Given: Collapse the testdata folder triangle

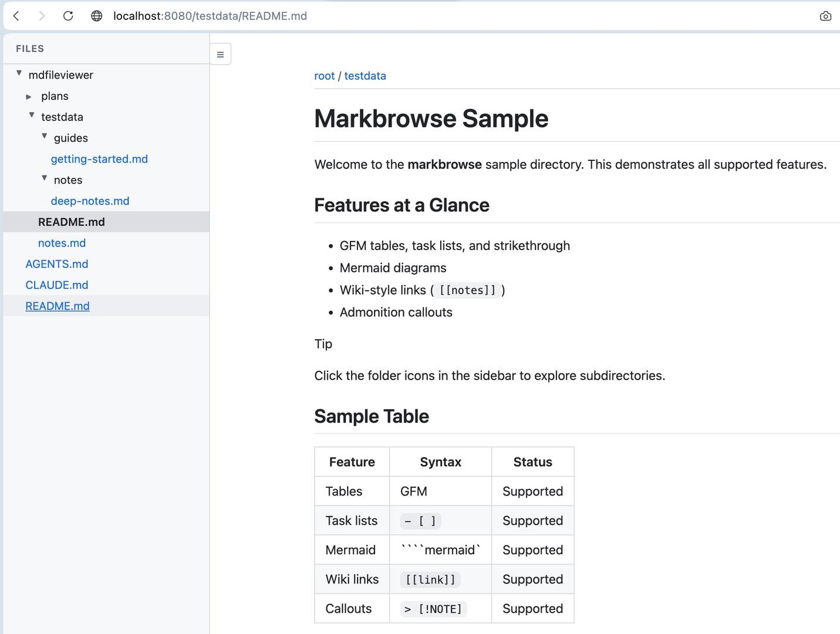Looking at the screenshot, I should click(32, 115).
